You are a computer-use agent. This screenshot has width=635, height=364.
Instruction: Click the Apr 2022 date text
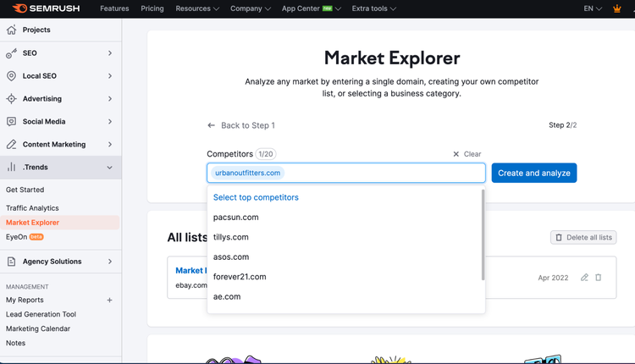pyautogui.click(x=553, y=278)
